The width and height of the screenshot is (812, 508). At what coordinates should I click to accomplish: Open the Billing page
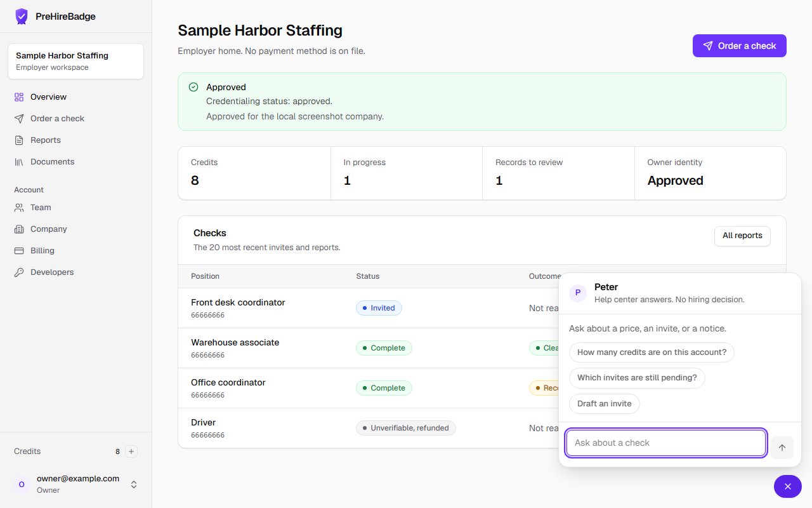tap(76, 251)
